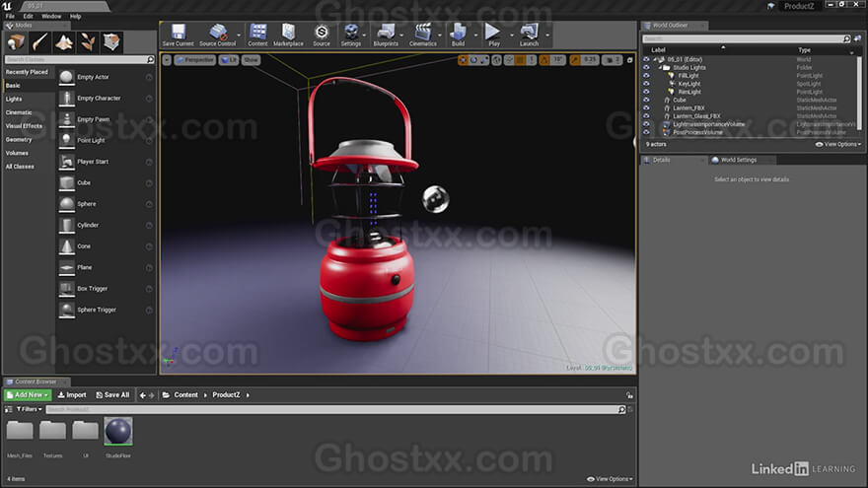Screen dimensions: 868x488
Task: Open Content Browser View Options dropdown
Action: coord(610,479)
